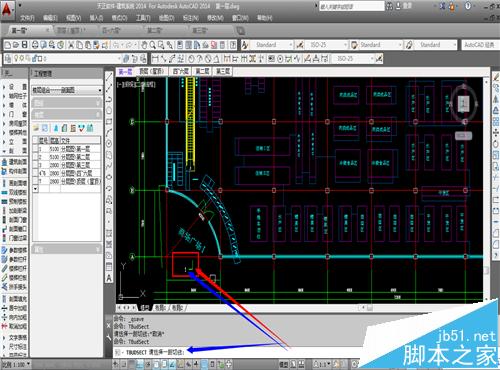This screenshot has height=370, width=500.
Task: Click the InfoCenter search keyword field
Action: tap(351, 6)
